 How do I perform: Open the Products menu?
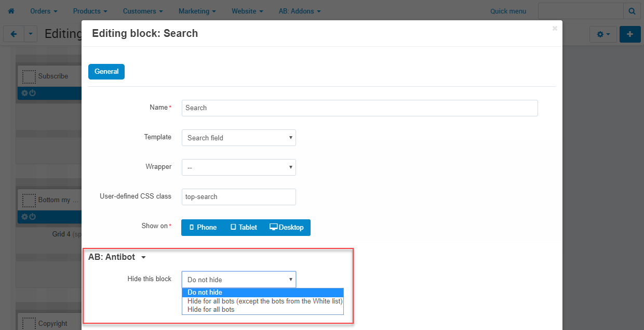click(x=90, y=11)
